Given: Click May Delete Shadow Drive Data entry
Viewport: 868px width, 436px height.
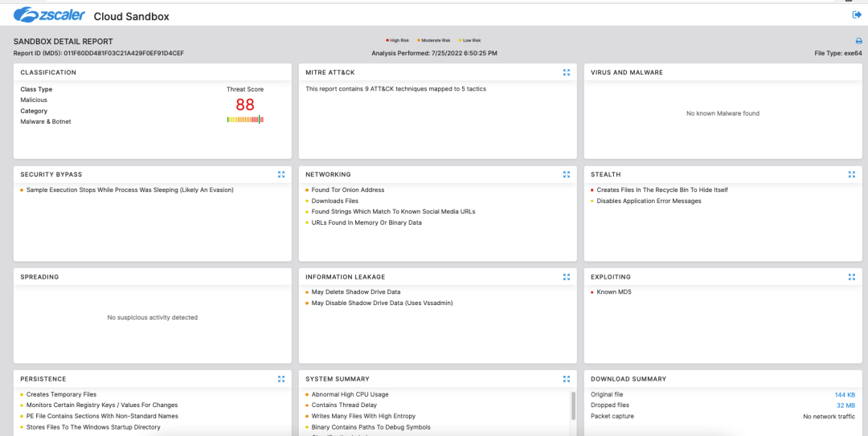Looking at the screenshot, I should point(355,292).
